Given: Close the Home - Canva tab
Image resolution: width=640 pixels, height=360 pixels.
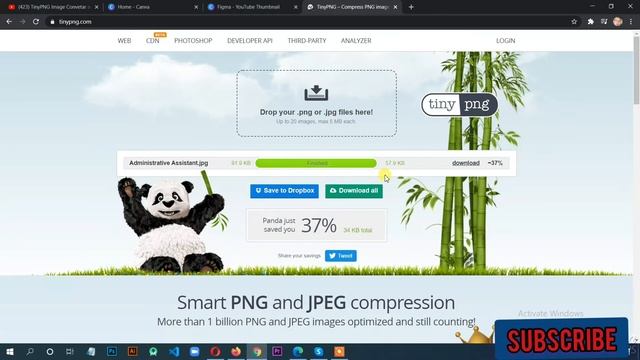Looking at the screenshot, I should pyautogui.click(x=196, y=7).
